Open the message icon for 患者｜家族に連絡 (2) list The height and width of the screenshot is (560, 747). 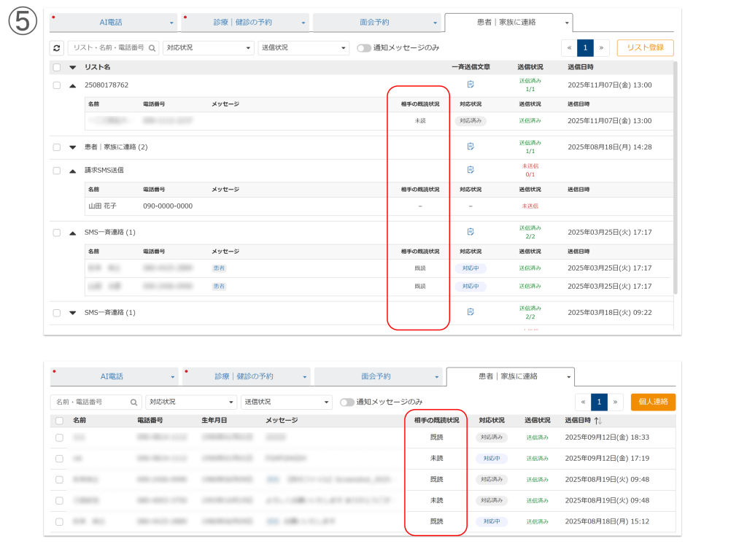point(471,147)
